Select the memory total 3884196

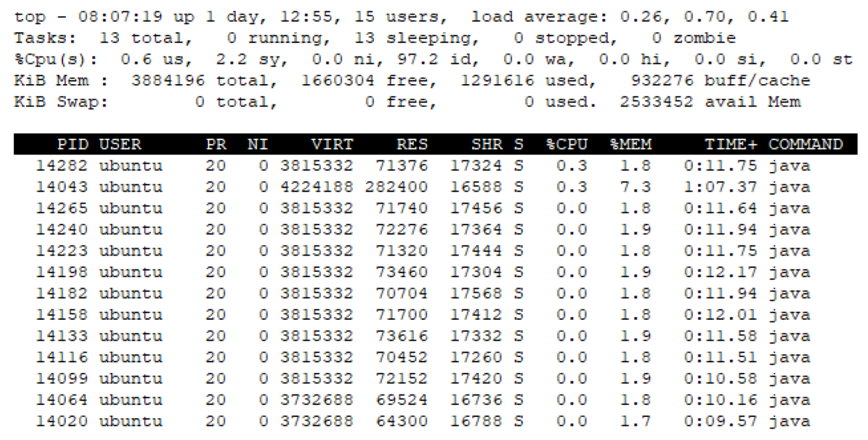point(168,81)
